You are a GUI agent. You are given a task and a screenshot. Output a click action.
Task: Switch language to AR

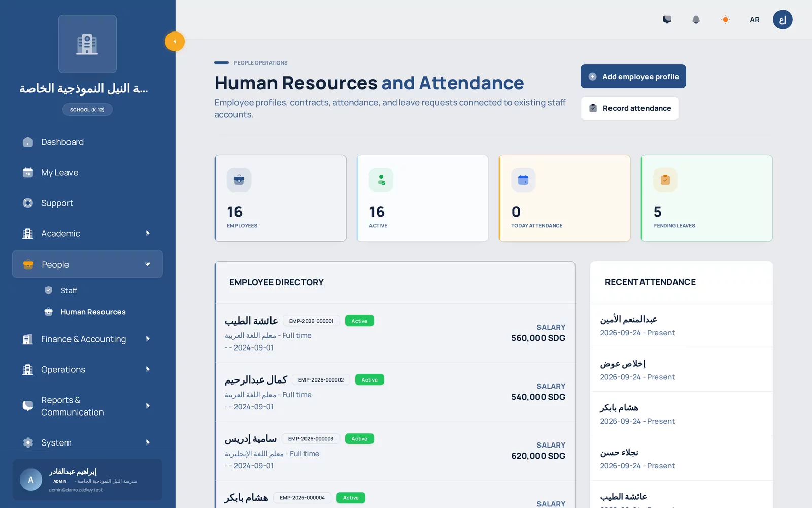tap(755, 20)
